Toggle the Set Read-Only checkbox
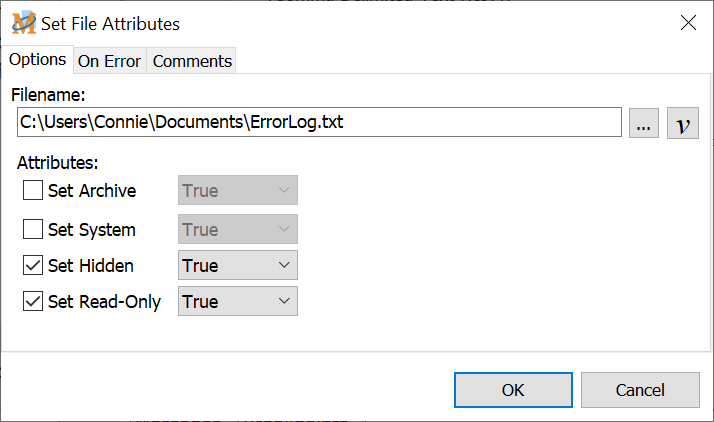 33,301
